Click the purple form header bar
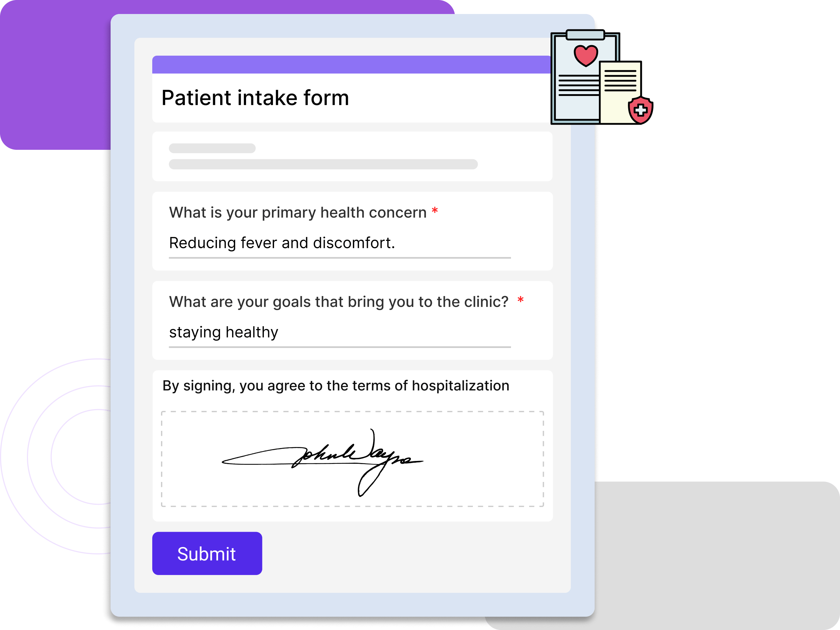Viewport: 840px width, 630px height. pyautogui.click(x=351, y=64)
